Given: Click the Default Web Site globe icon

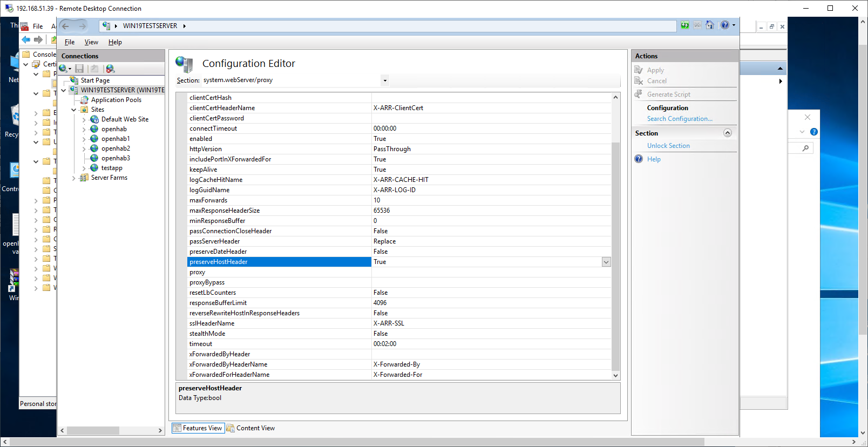Looking at the screenshot, I should point(94,119).
